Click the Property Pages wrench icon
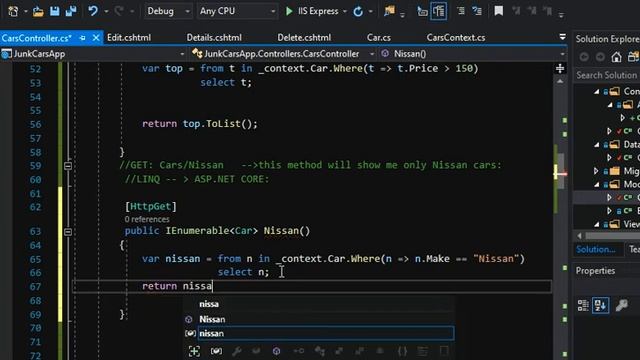Screen dimensions: 640x360 tap(621, 305)
